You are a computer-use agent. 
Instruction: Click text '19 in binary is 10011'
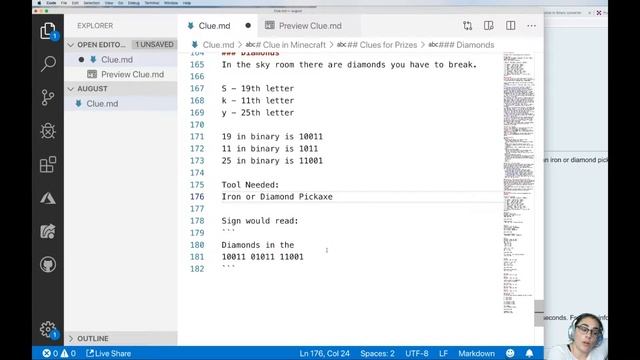coord(272,137)
